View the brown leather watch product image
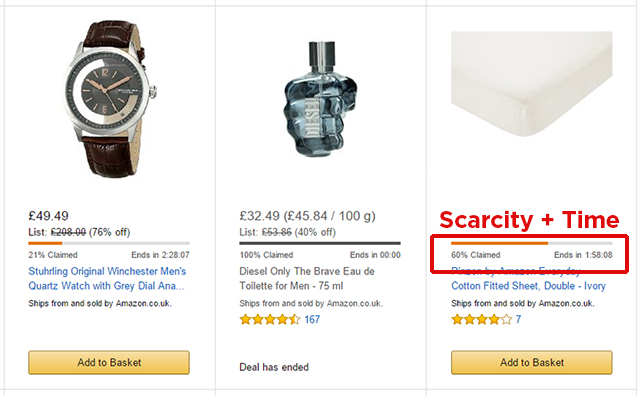The image size is (640, 396). click(110, 99)
